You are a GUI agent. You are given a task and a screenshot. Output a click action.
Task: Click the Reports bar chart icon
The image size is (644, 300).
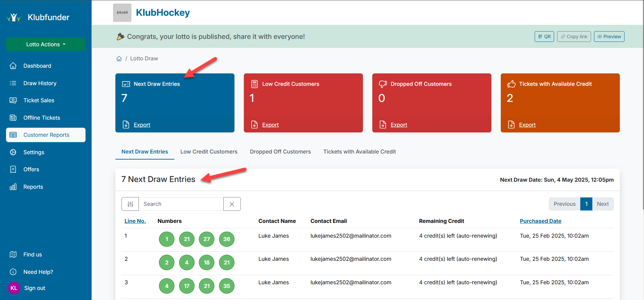[x=13, y=187]
